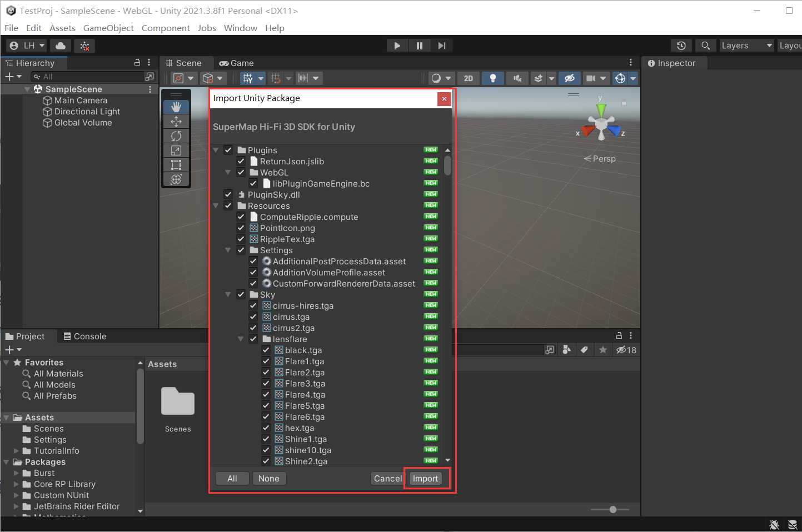Open the version control bug icon
Screen dimensions: 802x532
(84, 46)
